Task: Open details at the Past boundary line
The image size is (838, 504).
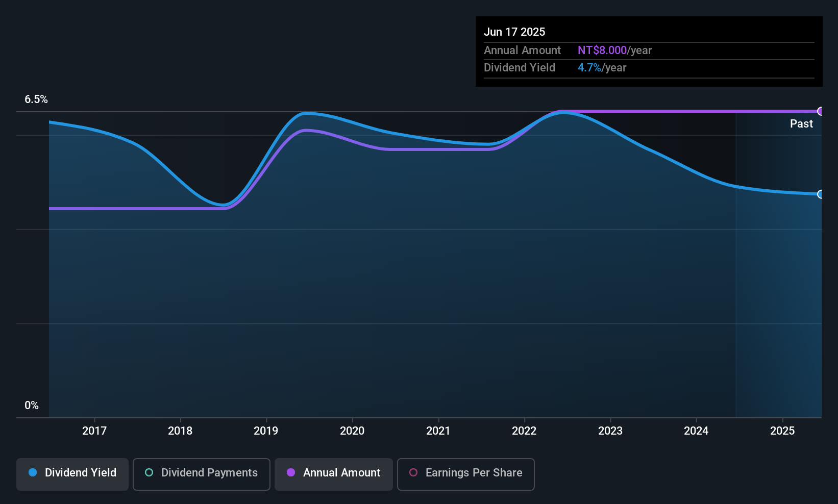Action: 737,255
